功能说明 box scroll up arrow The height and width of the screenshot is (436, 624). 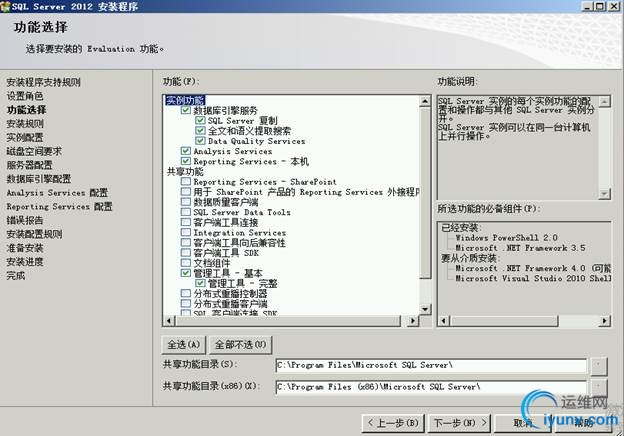click(604, 101)
